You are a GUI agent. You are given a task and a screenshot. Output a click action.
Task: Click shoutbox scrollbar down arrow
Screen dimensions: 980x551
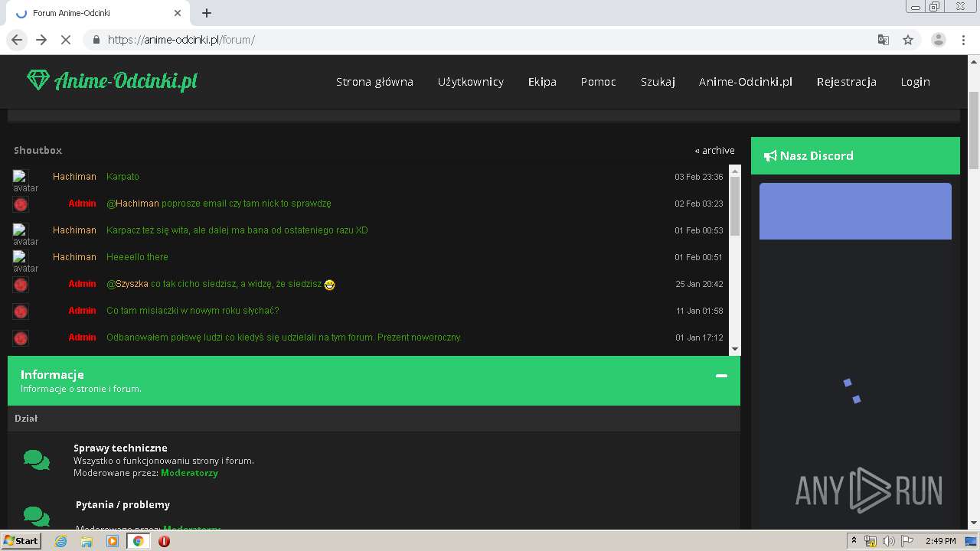(735, 349)
